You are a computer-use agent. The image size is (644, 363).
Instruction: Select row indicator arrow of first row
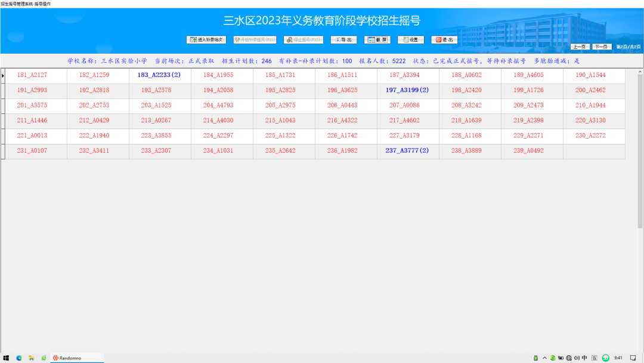tap(3, 76)
